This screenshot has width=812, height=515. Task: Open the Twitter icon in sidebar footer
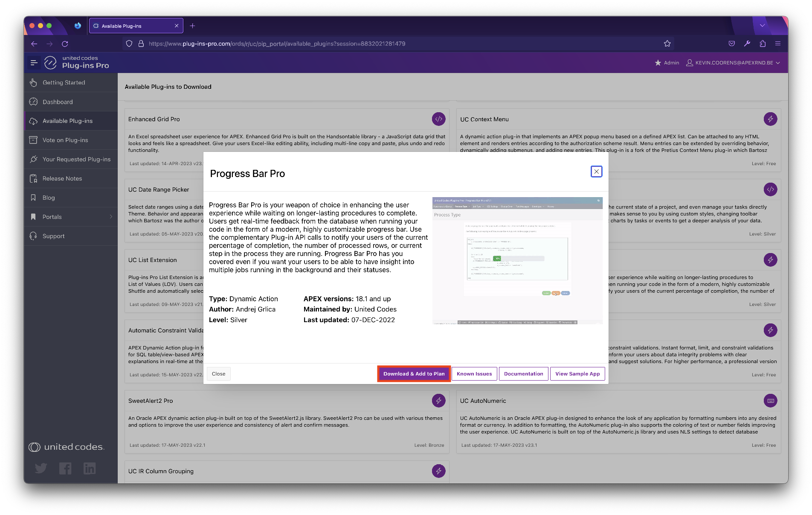41,468
